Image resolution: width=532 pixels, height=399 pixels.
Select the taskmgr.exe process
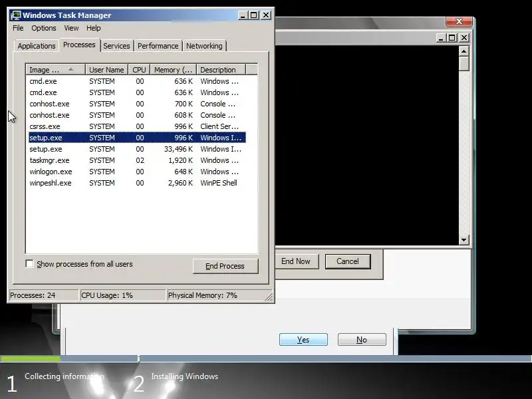click(137, 160)
